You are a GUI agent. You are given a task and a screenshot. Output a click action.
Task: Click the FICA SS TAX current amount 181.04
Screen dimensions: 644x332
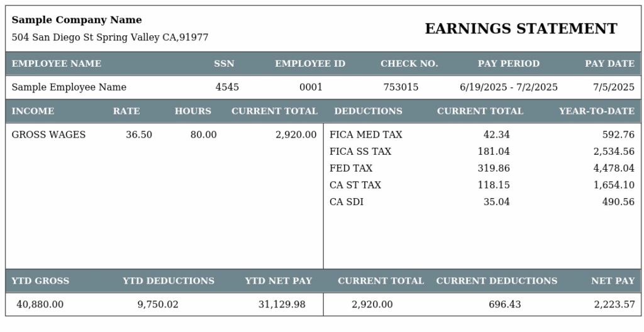pyautogui.click(x=494, y=152)
